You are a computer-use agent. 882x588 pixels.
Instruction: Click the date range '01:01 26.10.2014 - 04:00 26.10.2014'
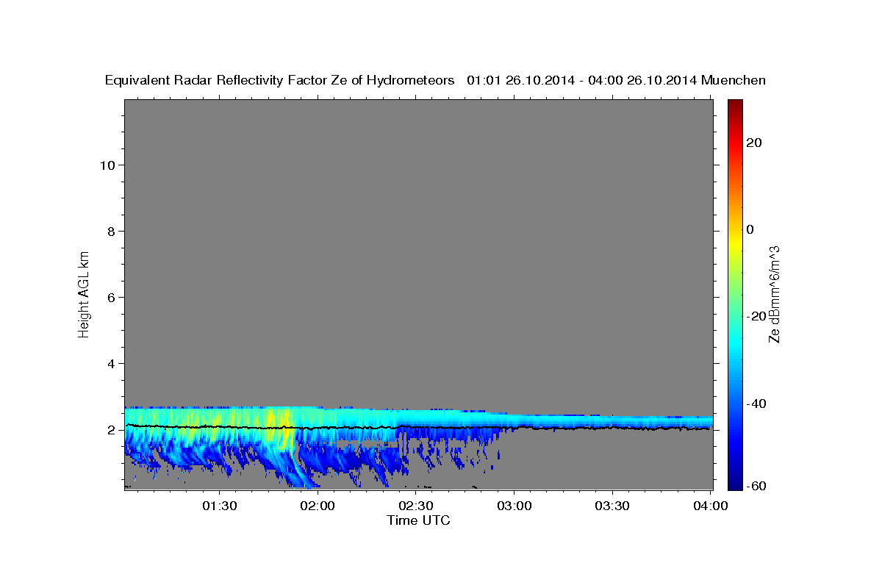pos(581,80)
